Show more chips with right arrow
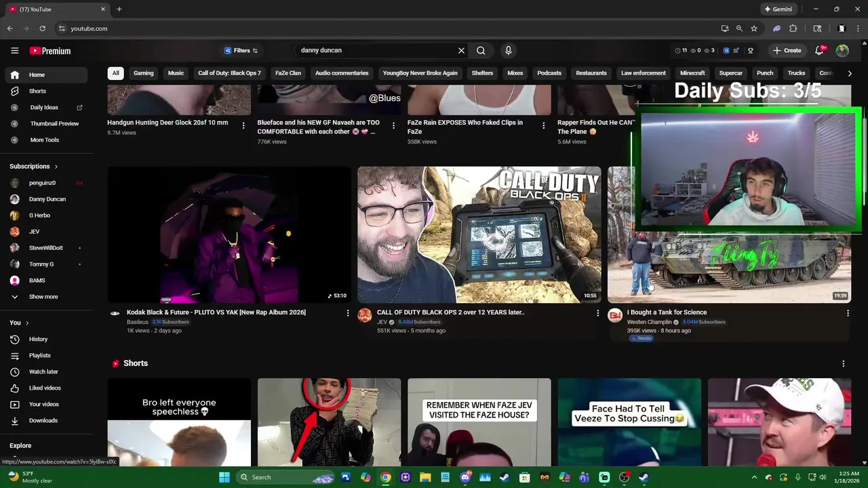868x488 pixels. (850, 73)
